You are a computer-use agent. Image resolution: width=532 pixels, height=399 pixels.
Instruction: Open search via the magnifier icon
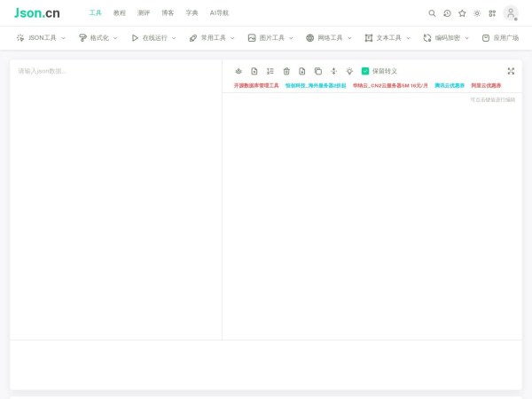pyautogui.click(x=432, y=13)
